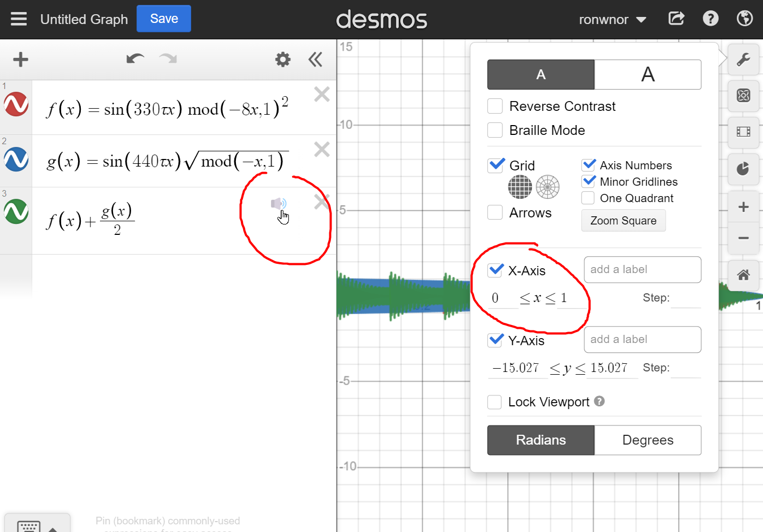Click the f(x) sin(330τx) expression
The image size is (763, 532).
[x=168, y=108]
